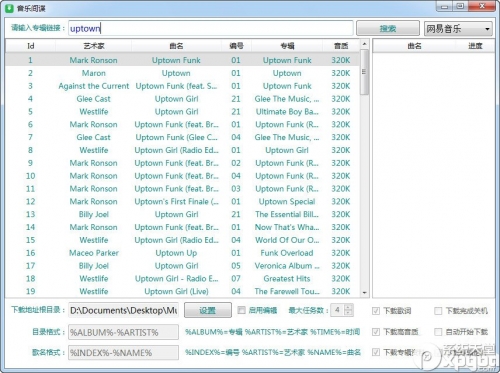The image size is (500, 373).
Task: Toggle the 下载完成关机 checkbox
Action: point(438,311)
